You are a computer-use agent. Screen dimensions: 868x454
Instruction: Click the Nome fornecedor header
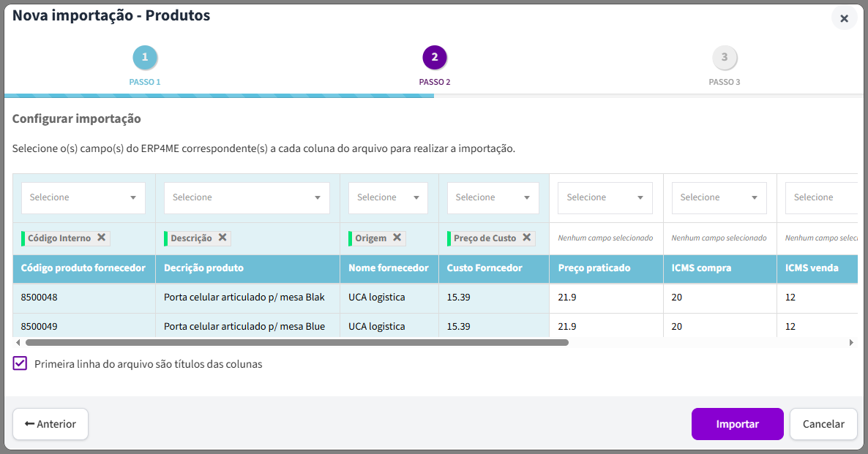389,268
